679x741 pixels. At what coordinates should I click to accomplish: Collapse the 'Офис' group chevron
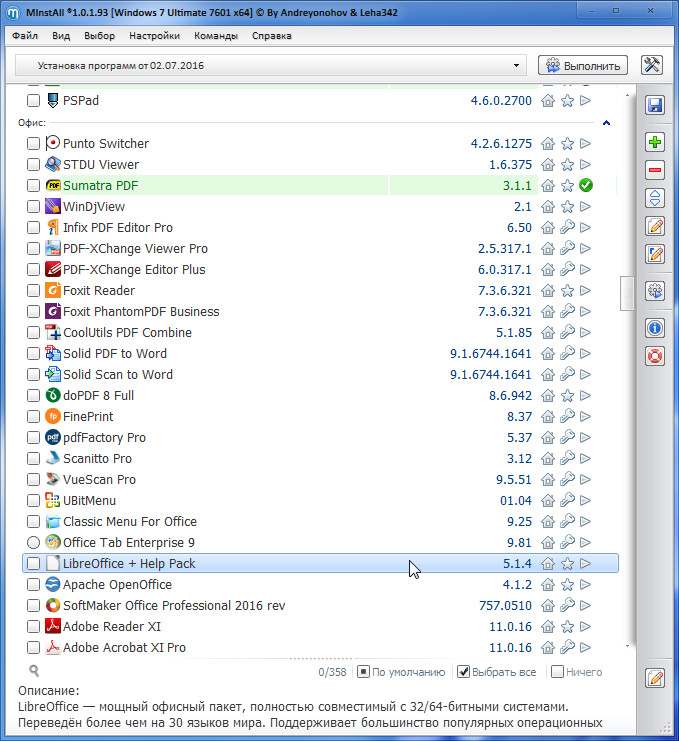(x=606, y=123)
